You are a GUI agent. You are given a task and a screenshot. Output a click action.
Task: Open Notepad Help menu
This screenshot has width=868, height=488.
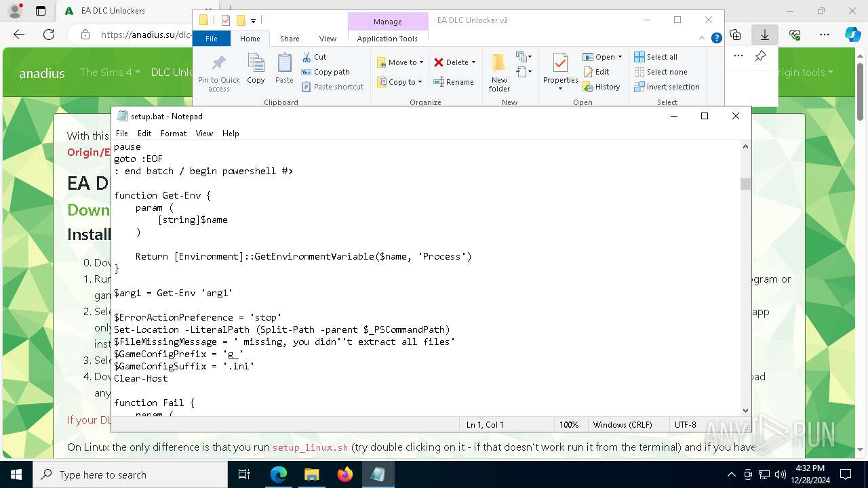[x=231, y=134]
